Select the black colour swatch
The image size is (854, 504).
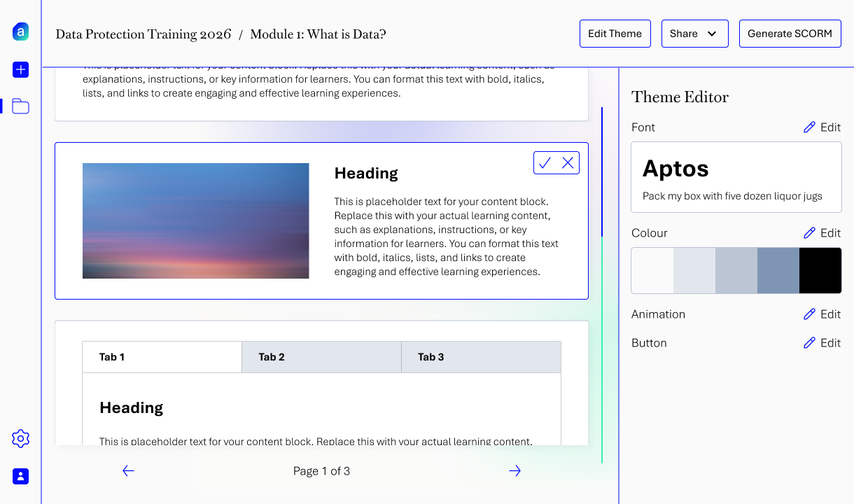point(820,270)
